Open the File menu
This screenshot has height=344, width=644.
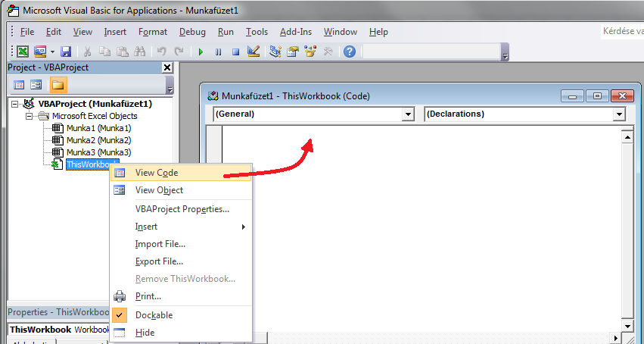(27, 32)
